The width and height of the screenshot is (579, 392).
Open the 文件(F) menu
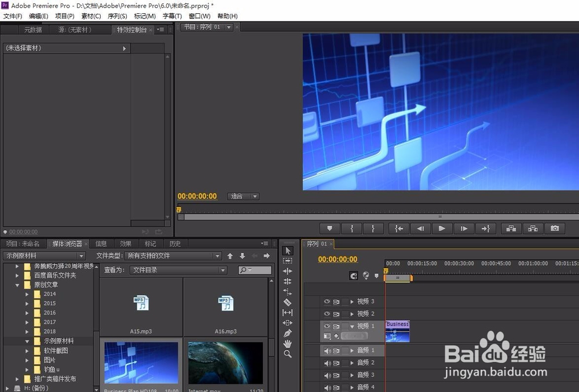click(13, 16)
